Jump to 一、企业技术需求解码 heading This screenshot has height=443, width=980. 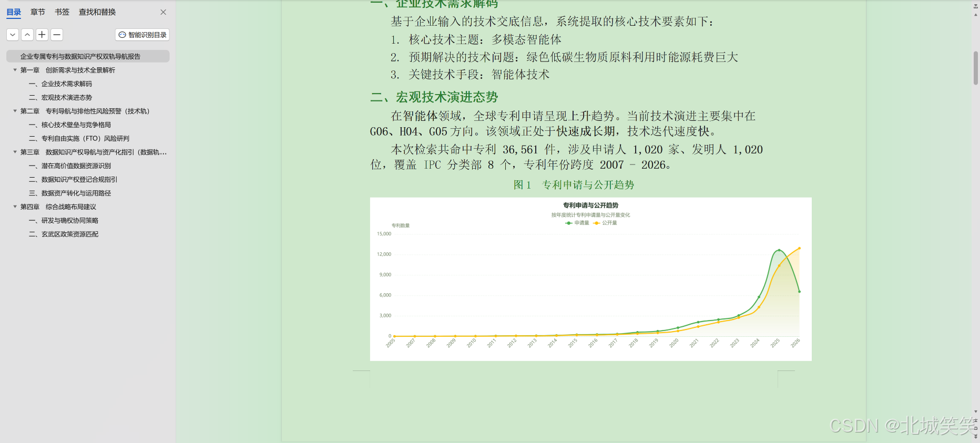(x=60, y=84)
